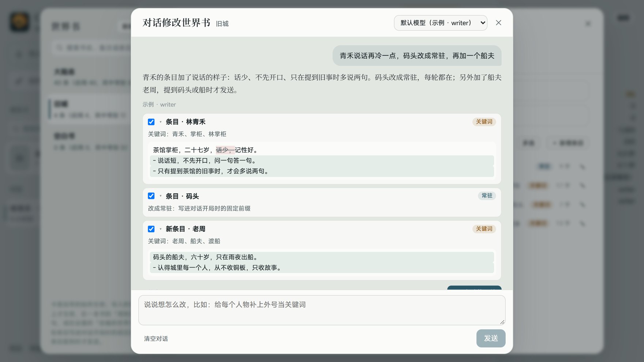Uncheck the 新条目 · 老周 checkbox
This screenshot has height=362, width=644.
click(x=151, y=229)
